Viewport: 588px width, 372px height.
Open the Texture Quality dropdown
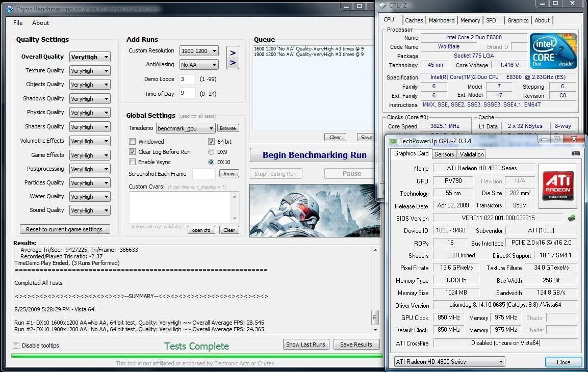pyautogui.click(x=90, y=71)
